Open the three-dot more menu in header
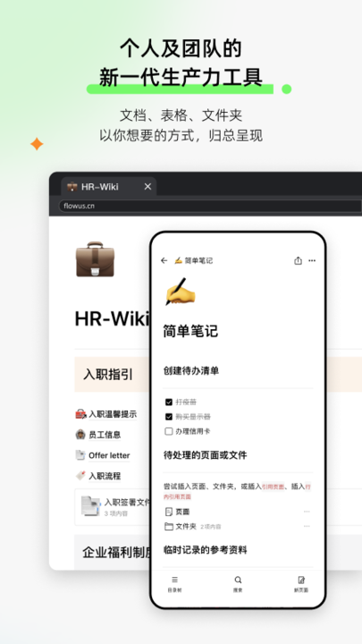 tap(312, 260)
